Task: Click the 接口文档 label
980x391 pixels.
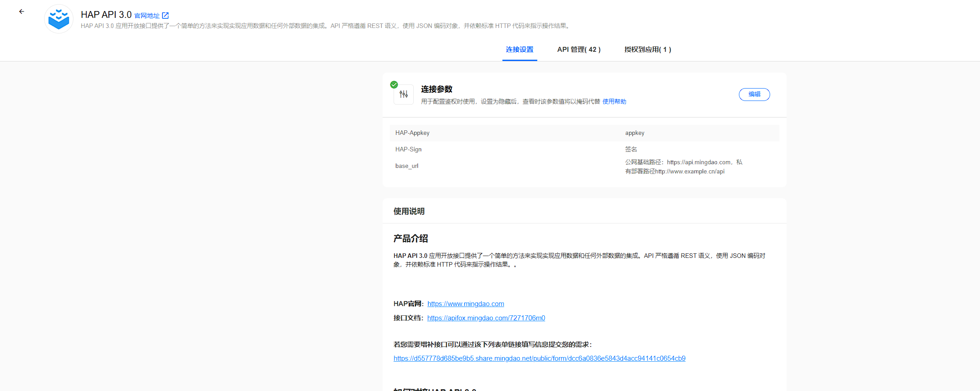Action: [x=409, y=318]
